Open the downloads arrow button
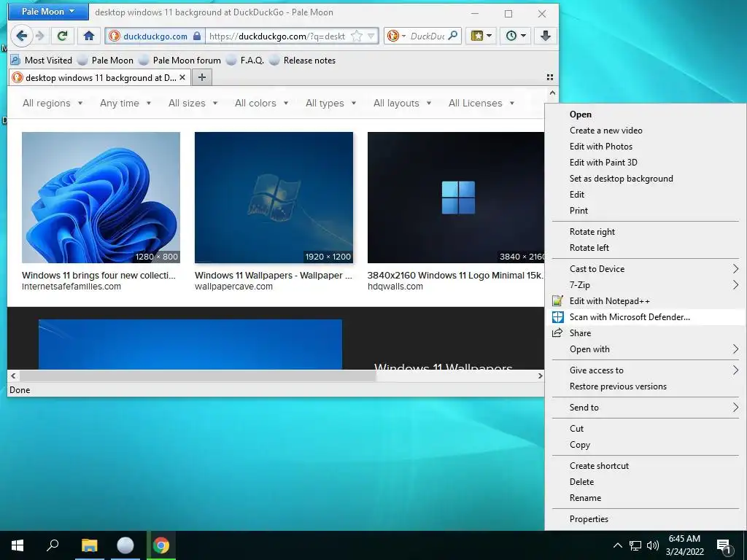 point(546,36)
